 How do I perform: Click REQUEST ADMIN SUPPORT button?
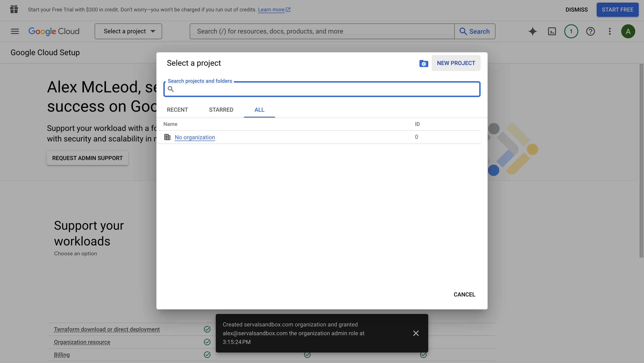click(x=87, y=158)
